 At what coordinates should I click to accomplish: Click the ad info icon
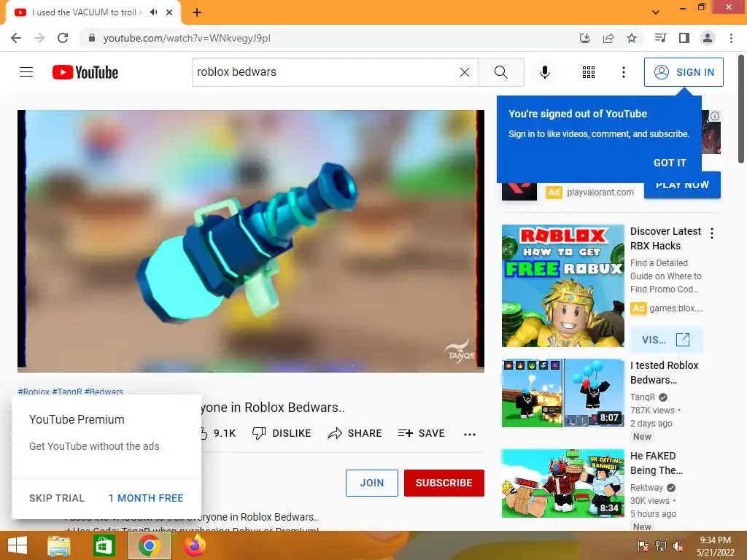point(715,116)
